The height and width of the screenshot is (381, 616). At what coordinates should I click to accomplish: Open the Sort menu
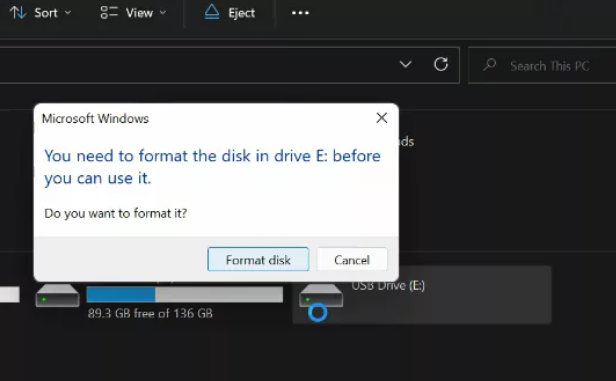(40, 13)
